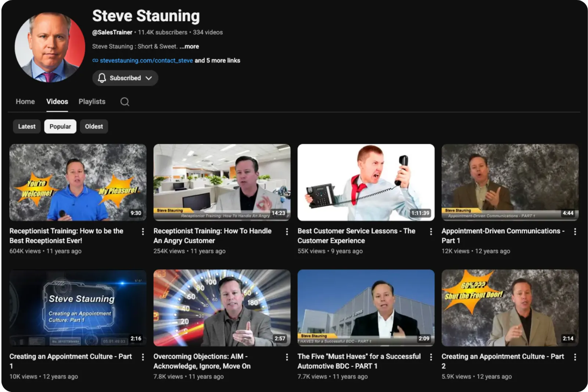This screenshot has width=588, height=392.
Task: Click '7.8K views • 11 years ago' text
Action: [x=189, y=377]
